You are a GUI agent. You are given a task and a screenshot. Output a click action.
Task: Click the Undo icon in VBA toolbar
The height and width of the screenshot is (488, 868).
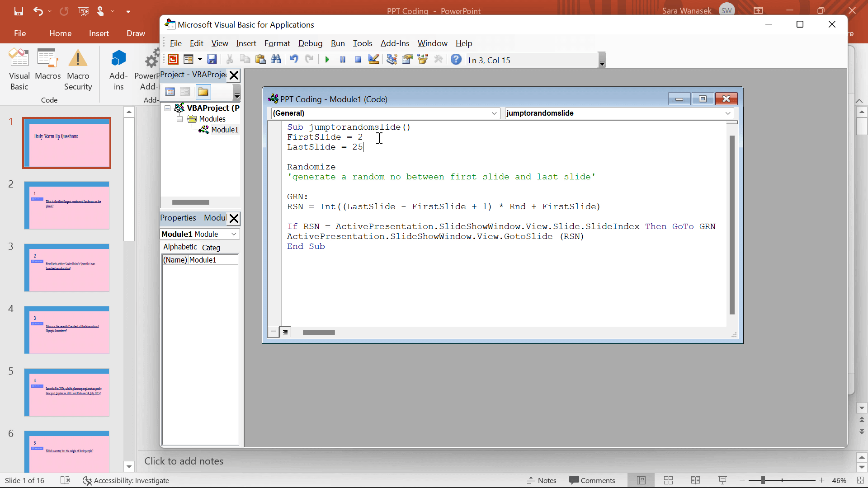click(293, 60)
